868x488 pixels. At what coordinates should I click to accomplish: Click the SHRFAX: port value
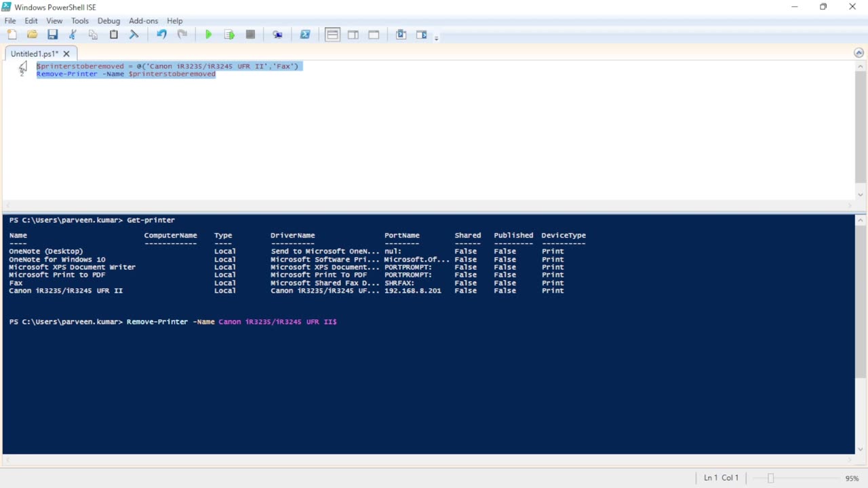pos(399,283)
